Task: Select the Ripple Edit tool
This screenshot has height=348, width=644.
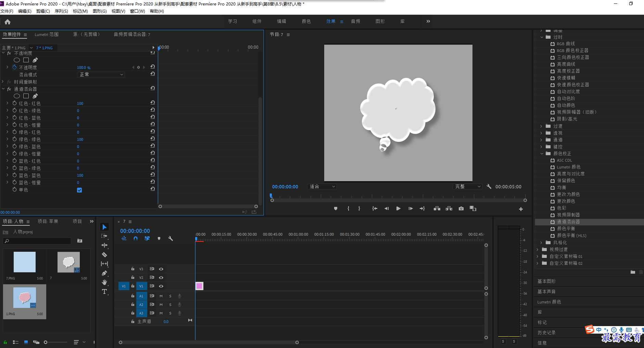Action: [x=104, y=245]
